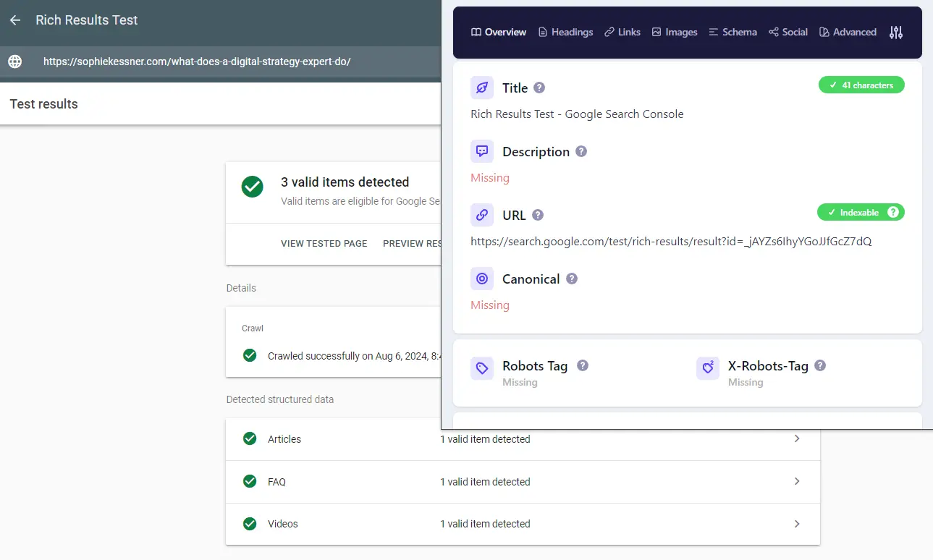Open the settings sliders icon in the SEO panel
The height and width of the screenshot is (560, 933).
tap(896, 32)
